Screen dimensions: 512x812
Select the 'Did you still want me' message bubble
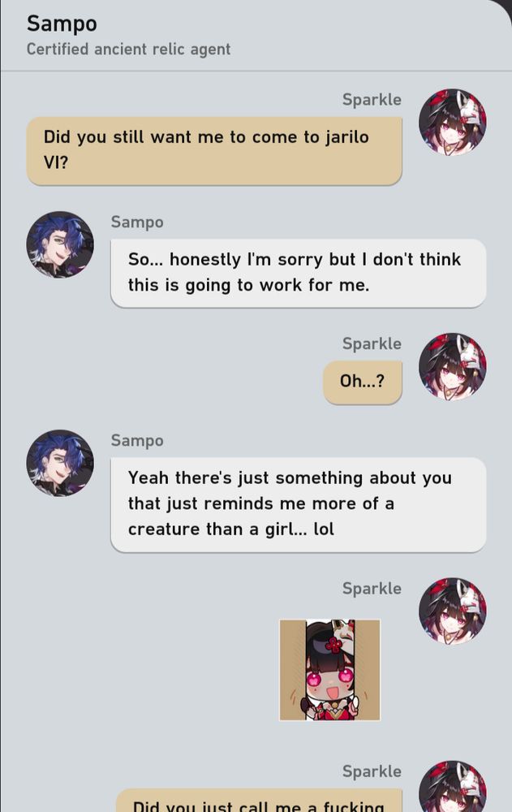pyautogui.click(x=214, y=151)
